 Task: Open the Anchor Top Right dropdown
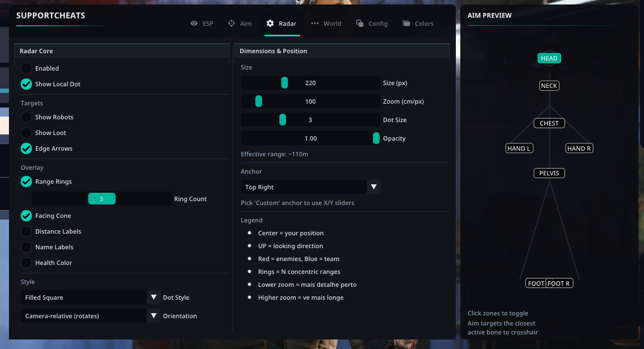click(310, 187)
